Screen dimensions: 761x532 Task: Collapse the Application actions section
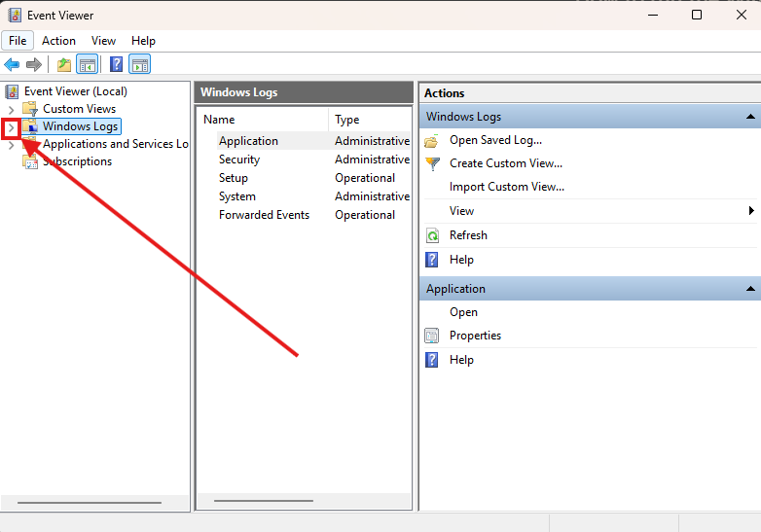[750, 289]
